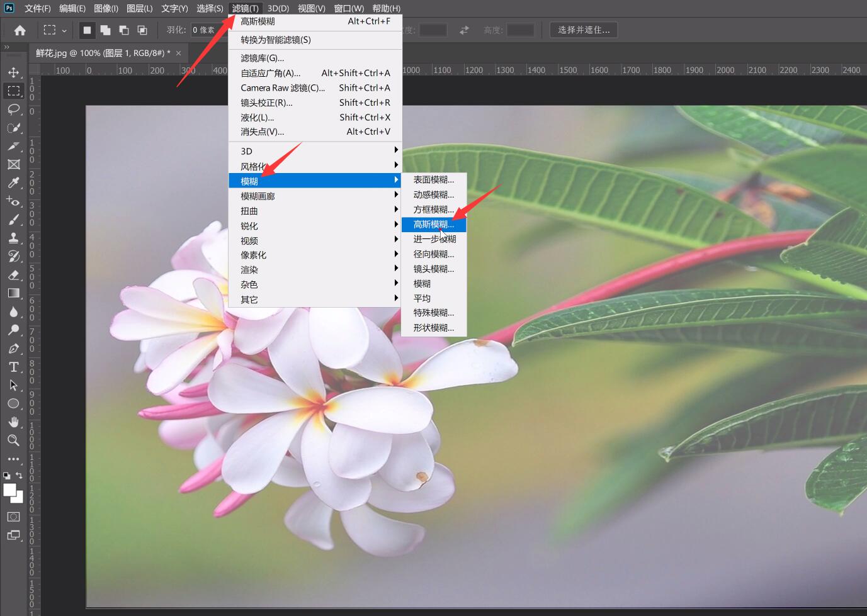Select the Gradient tool
867x616 pixels.
click(13, 293)
